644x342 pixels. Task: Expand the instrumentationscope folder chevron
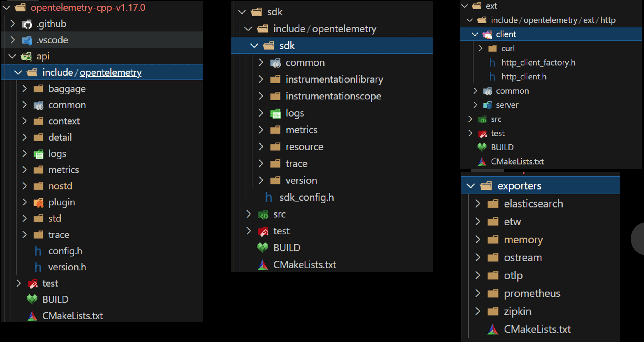point(261,96)
